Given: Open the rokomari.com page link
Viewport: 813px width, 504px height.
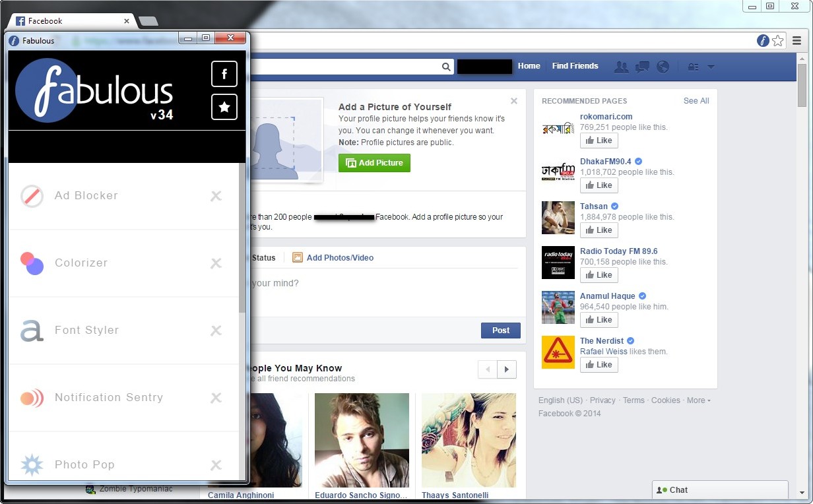Looking at the screenshot, I should tap(606, 117).
